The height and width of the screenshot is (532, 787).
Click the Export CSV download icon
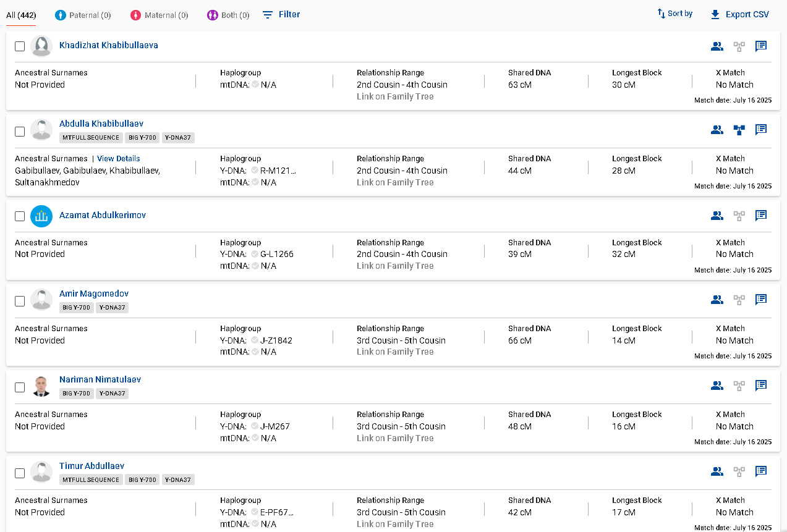pos(715,14)
